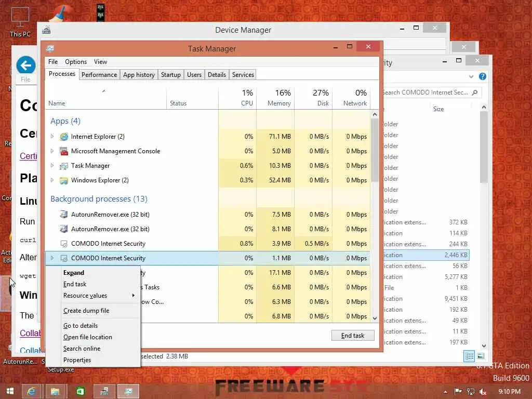Click Device Manager title bar icon
The height and width of the screenshot is (399, 532).
[46, 30]
